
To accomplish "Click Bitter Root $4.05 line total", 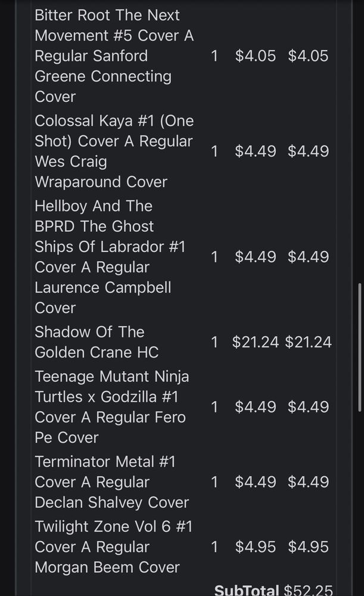I will [308, 55].
